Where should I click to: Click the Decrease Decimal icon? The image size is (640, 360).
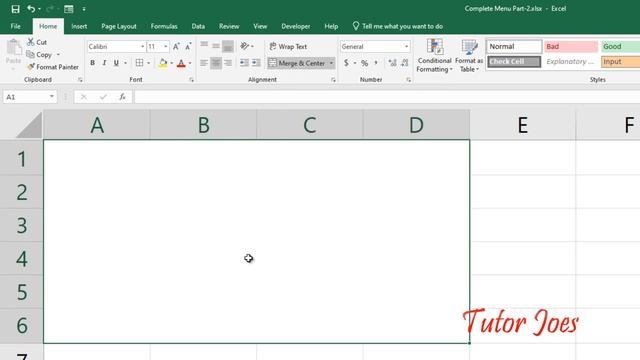point(404,63)
